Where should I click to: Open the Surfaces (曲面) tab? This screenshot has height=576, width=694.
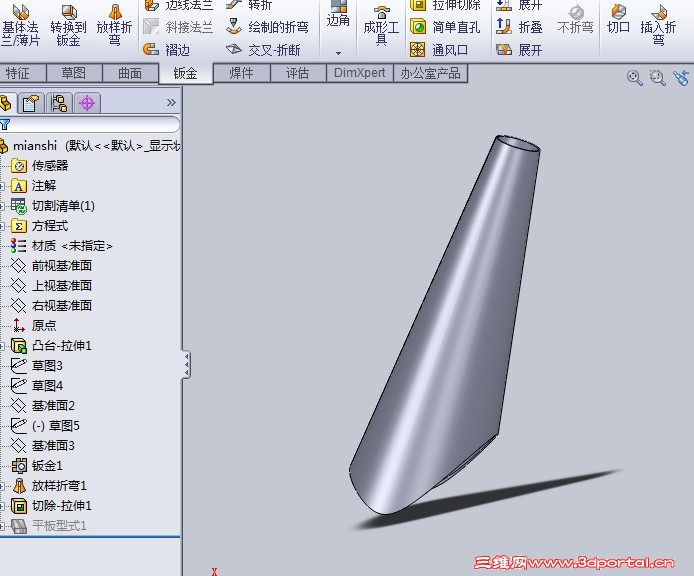pyautogui.click(x=130, y=73)
